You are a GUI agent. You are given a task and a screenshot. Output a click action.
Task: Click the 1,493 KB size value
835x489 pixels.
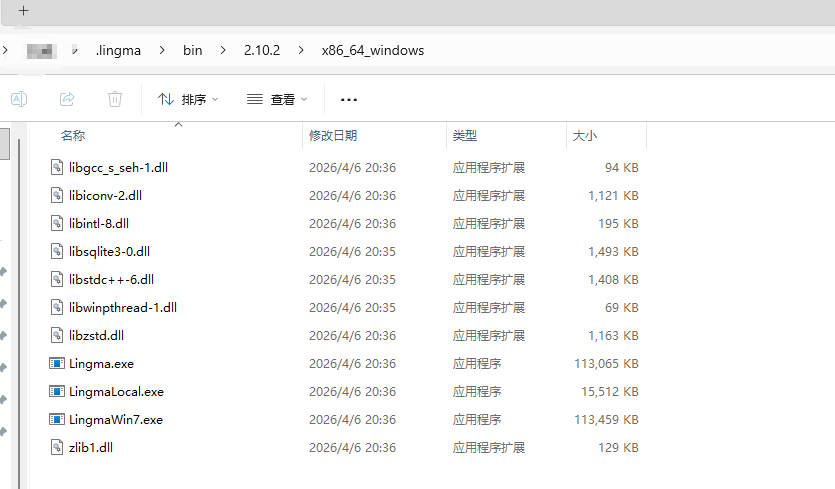point(613,251)
